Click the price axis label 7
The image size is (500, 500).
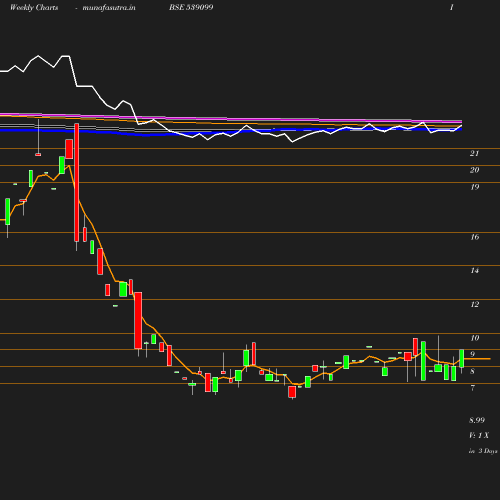pos(472,388)
